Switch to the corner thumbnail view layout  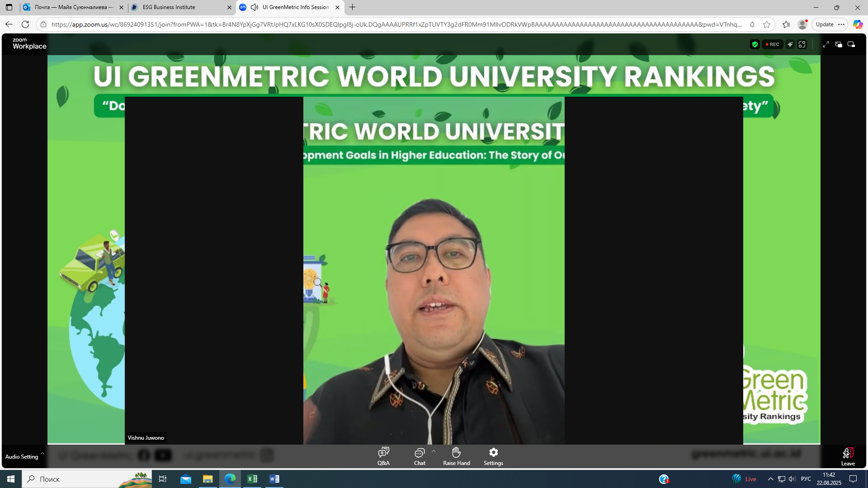(x=851, y=44)
